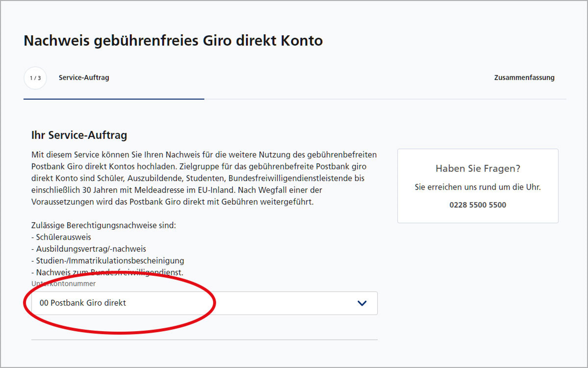Click the Haben Sie Fragen? heading

tap(478, 168)
